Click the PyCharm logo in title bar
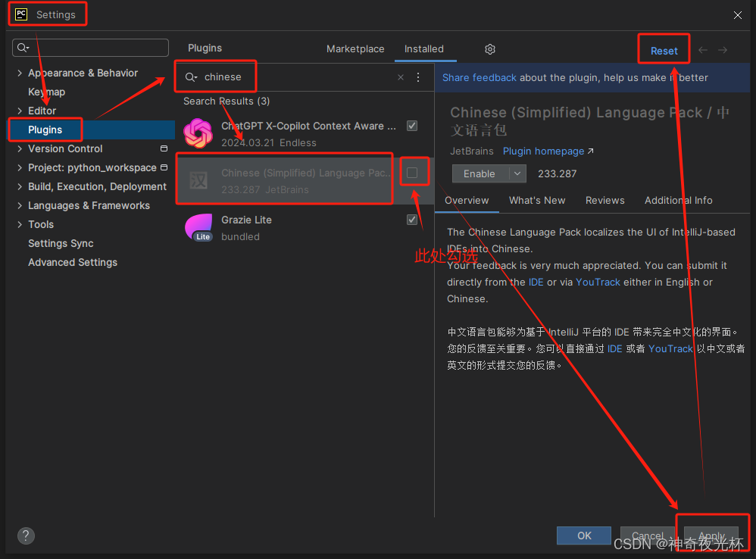This screenshot has height=559, width=756. 21,14
